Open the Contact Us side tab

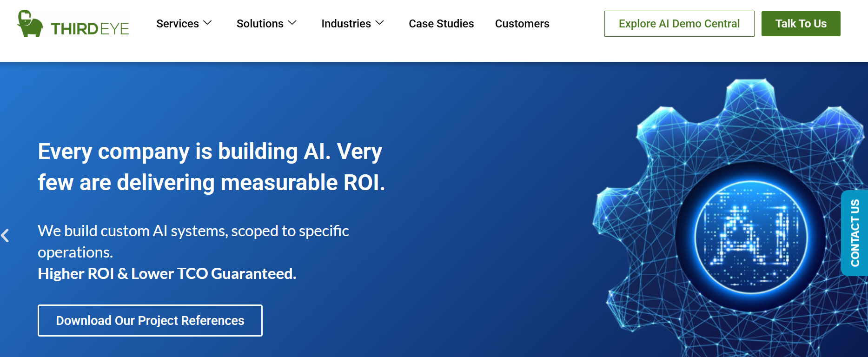click(x=855, y=233)
